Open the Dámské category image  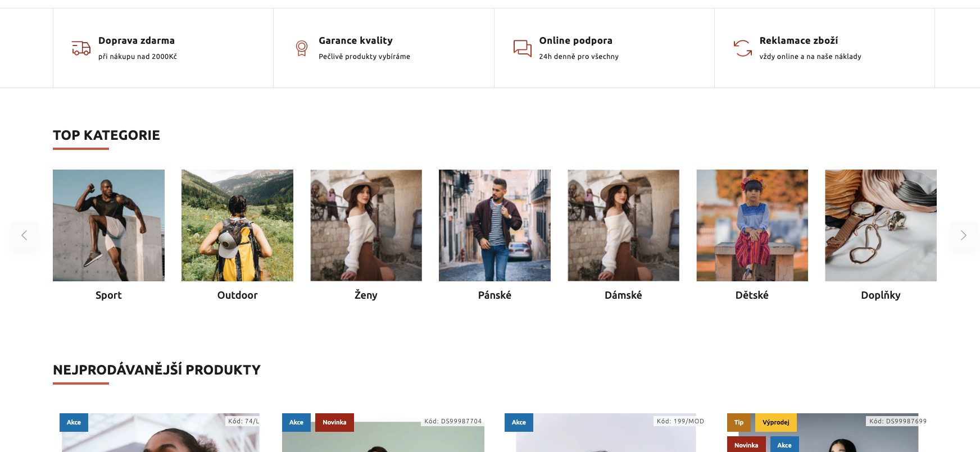pyautogui.click(x=623, y=225)
